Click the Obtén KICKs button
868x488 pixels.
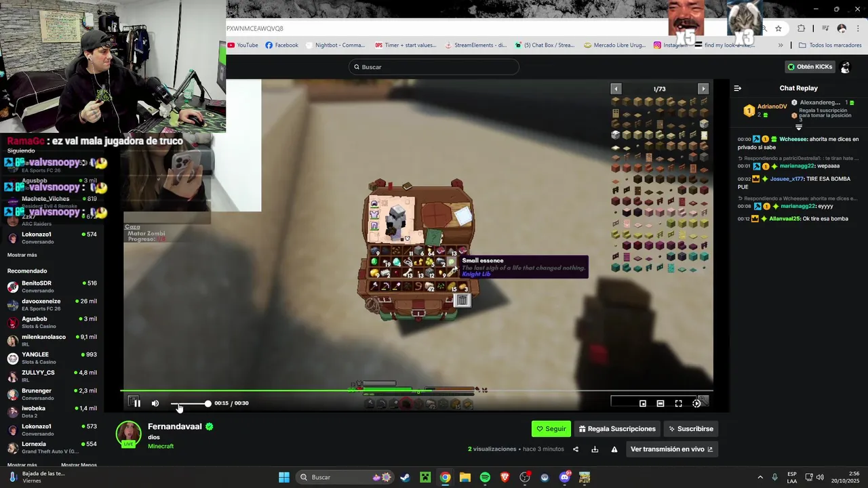[x=810, y=66]
